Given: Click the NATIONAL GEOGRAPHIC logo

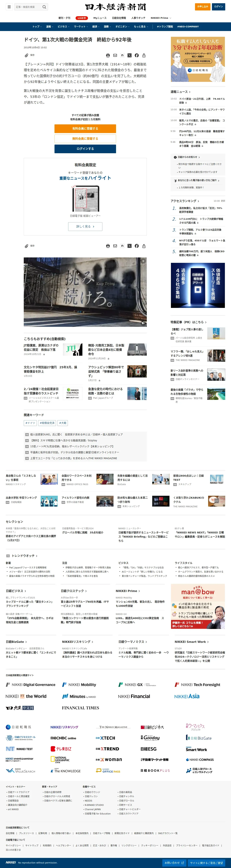Looking at the screenshot, I should pos(60,759).
